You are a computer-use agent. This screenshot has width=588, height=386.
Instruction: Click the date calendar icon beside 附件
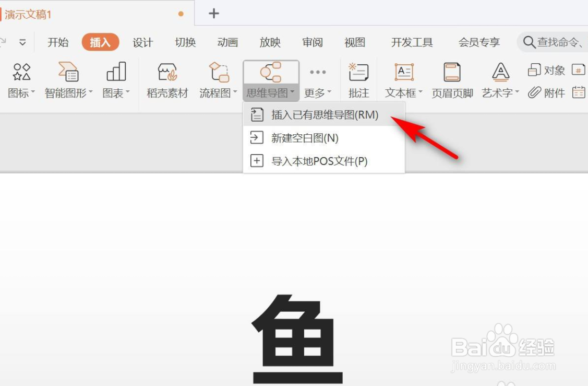pyautogui.click(x=578, y=92)
